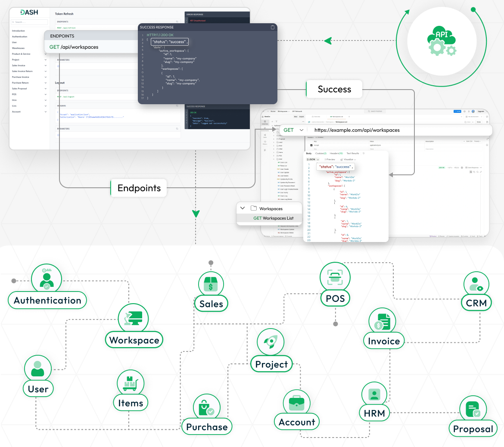The height and width of the screenshot is (447, 504).
Task: Switch to the Headers(10) response tab
Action: pos(336,154)
